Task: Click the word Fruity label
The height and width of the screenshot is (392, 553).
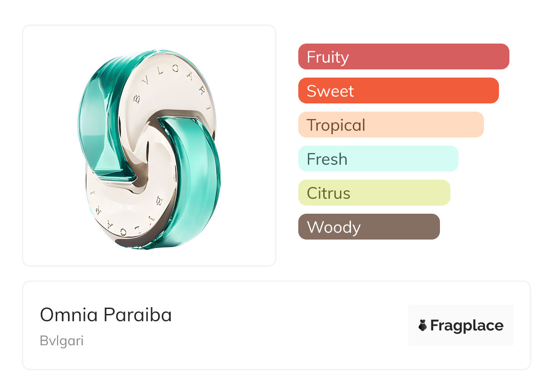Action: click(328, 57)
